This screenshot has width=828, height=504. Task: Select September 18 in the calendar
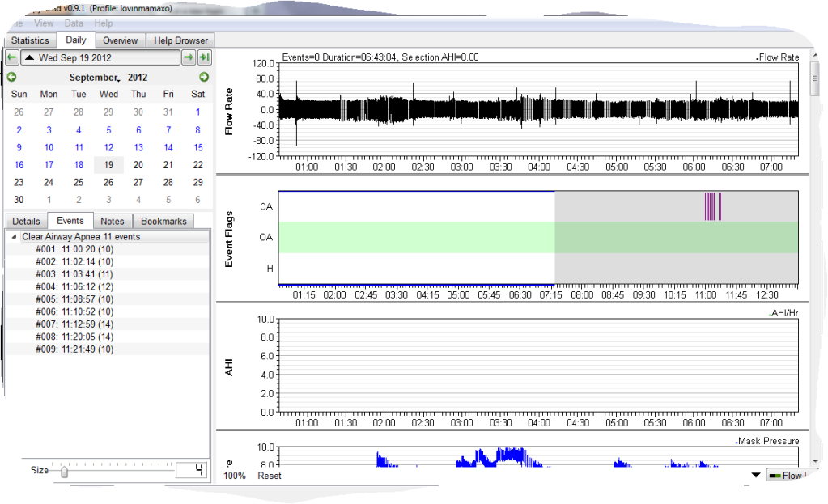[x=79, y=165]
